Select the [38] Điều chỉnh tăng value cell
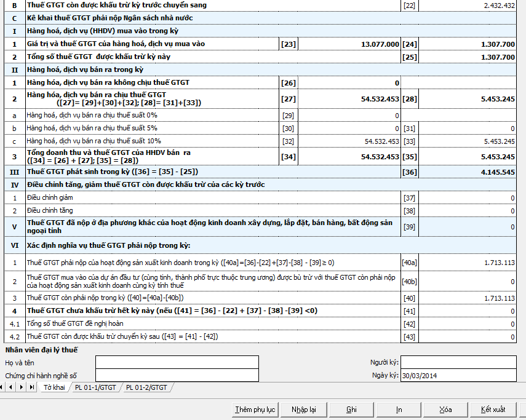This screenshot has width=526, height=420. coord(468,211)
